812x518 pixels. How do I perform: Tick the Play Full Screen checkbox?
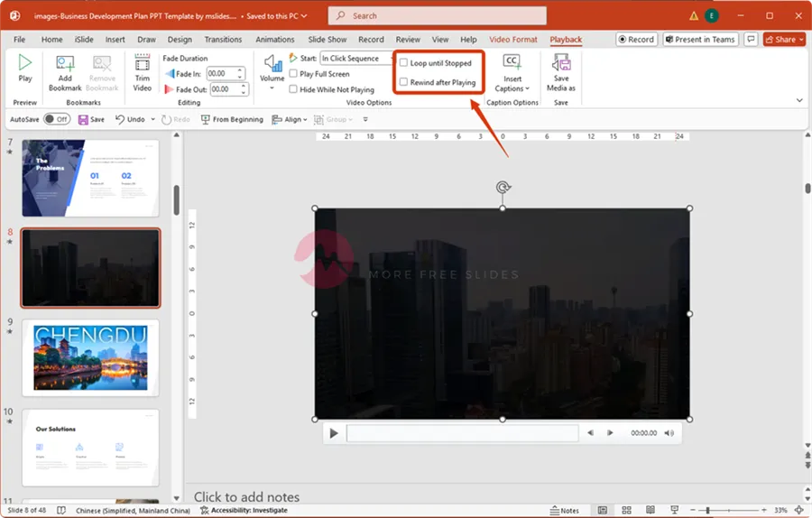coord(293,74)
